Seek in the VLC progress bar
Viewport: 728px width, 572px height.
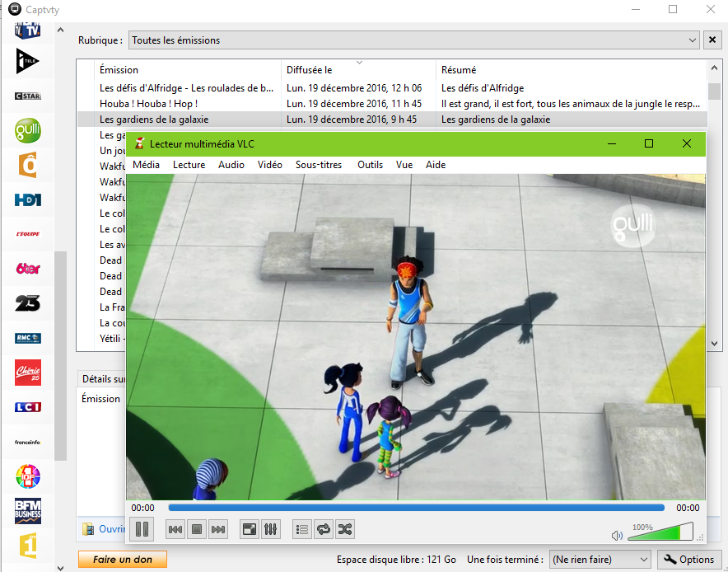click(417, 508)
